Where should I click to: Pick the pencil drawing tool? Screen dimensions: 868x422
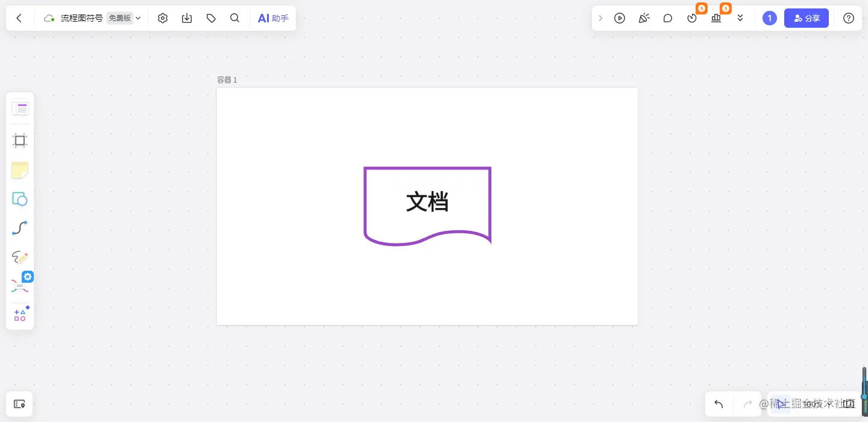(x=20, y=257)
